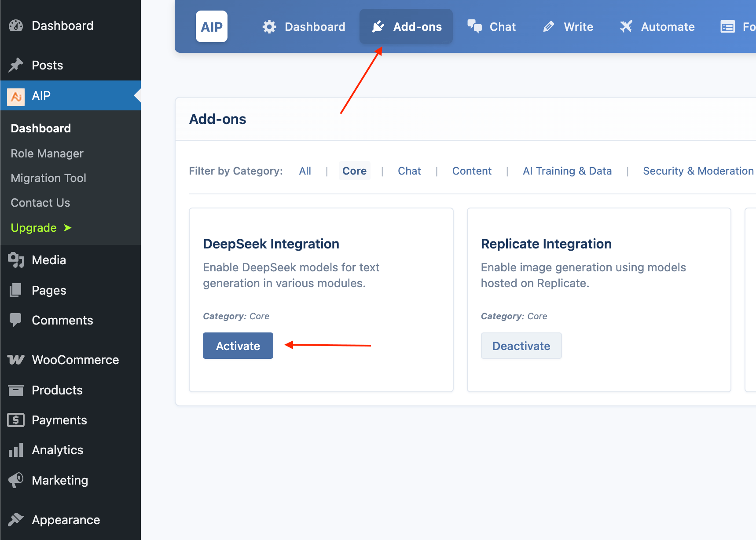Viewport: 756px width, 540px height.
Task: Select AIP menu in sidebar
Action: 70,95
